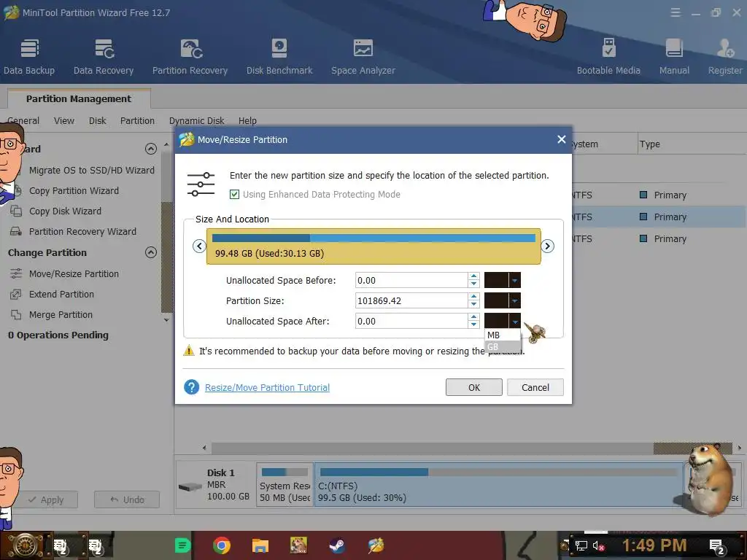This screenshot has width=747, height=560.
Task: Click the MiniTool Partition Wizard taskbar icon
Action: coord(376,545)
